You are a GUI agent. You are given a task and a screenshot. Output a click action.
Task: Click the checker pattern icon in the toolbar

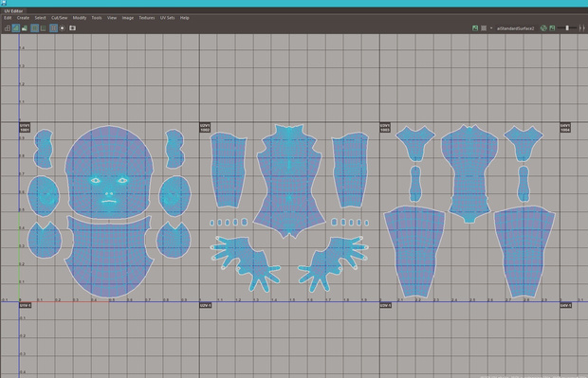pos(484,28)
